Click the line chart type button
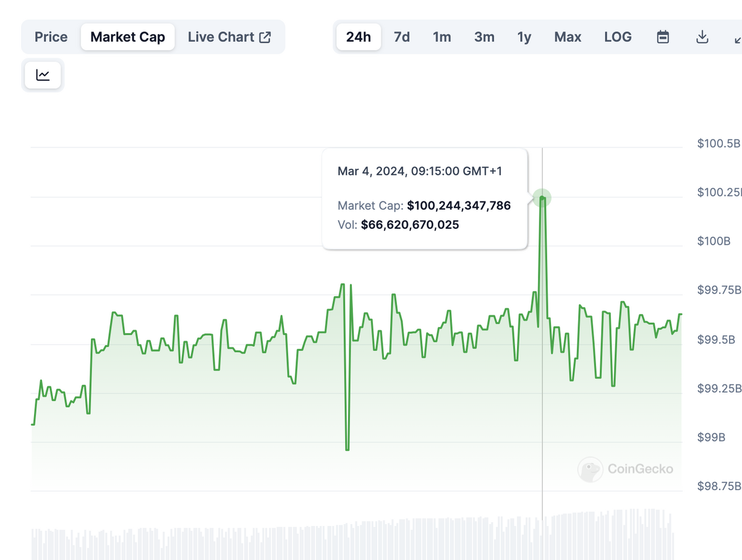 click(x=43, y=75)
